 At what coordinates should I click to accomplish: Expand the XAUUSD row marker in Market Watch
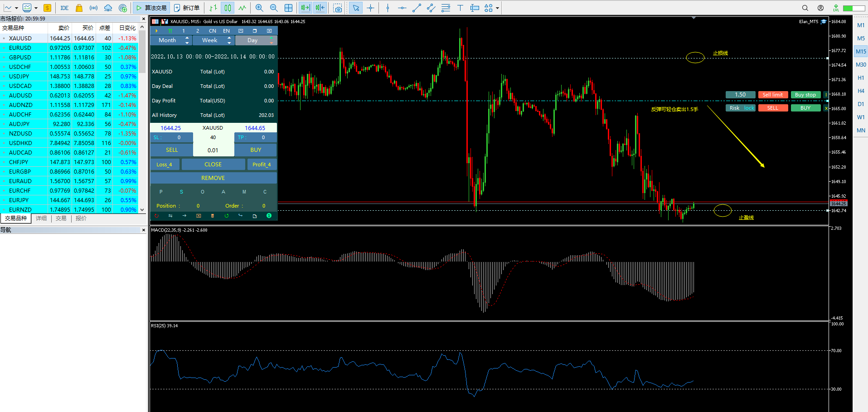pos(4,39)
